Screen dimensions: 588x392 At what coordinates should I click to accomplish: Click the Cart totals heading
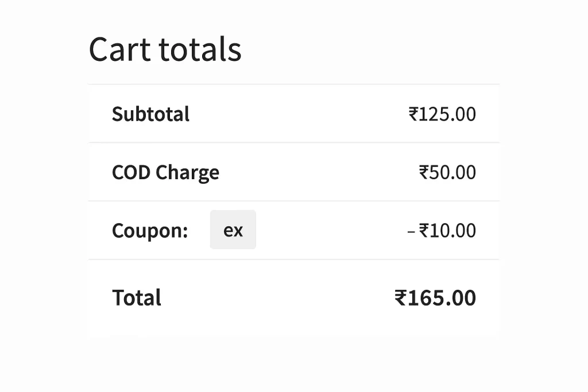[x=165, y=49]
